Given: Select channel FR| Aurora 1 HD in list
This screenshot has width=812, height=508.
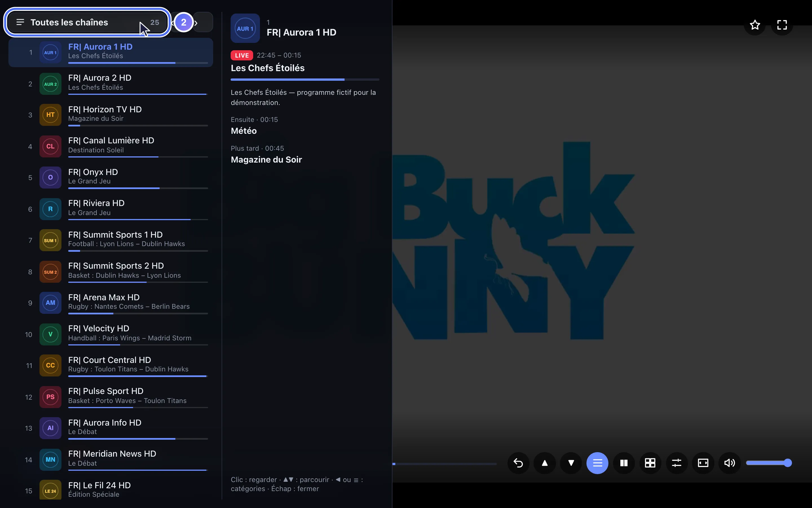Looking at the screenshot, I should point(111,52).
